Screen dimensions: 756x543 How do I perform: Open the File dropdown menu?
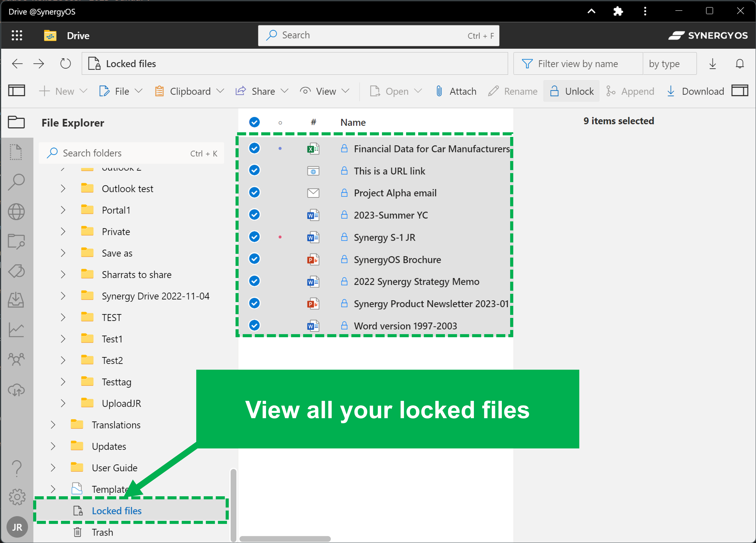pos(121,91)
